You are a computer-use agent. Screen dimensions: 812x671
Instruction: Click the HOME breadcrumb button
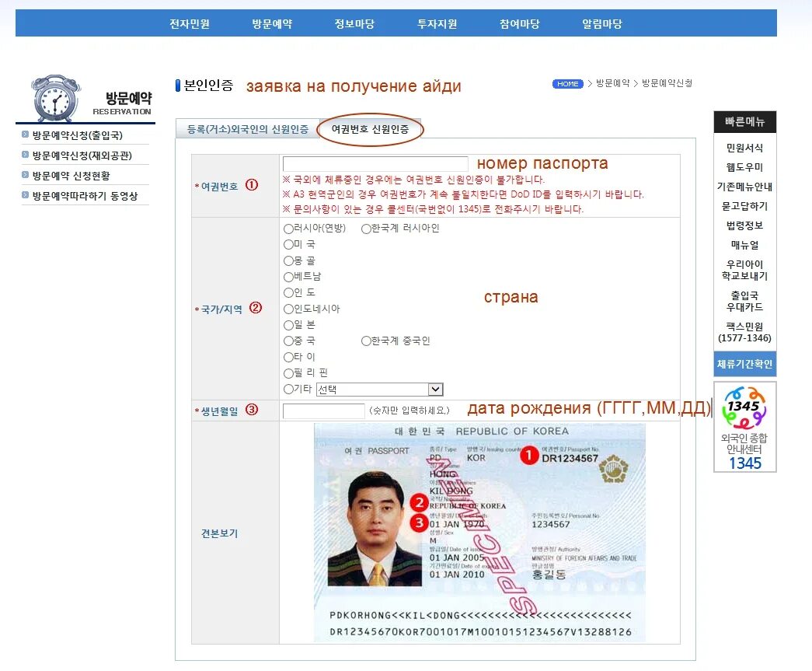point(567,84)
